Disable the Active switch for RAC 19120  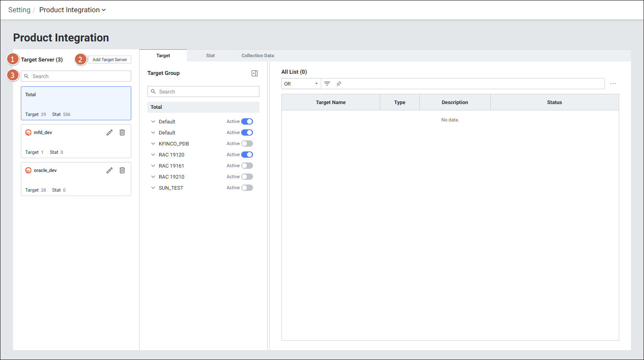247,155
